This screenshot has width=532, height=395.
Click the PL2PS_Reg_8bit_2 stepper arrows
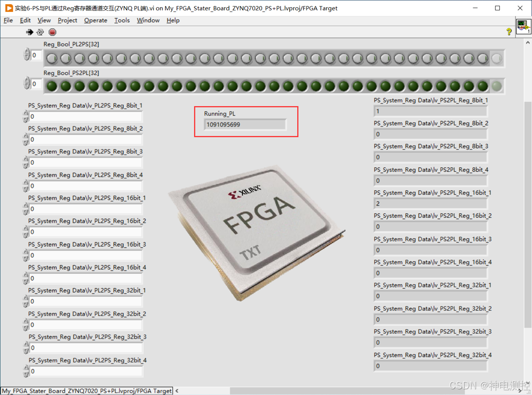[26, 139]
